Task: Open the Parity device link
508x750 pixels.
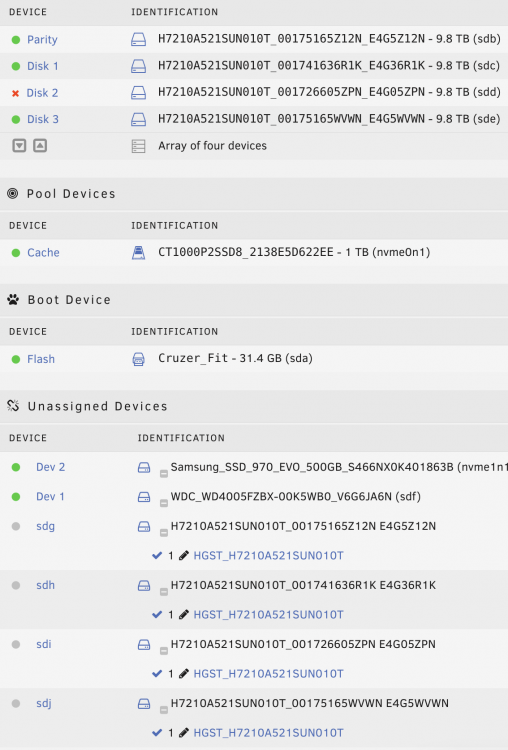Action: click(x=42, y=40)
